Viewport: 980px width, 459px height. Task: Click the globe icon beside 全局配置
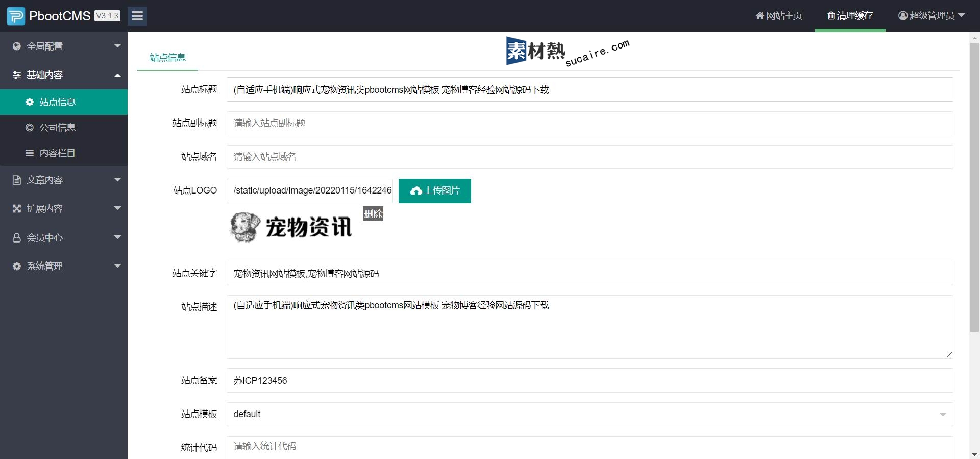click(17, 46)
